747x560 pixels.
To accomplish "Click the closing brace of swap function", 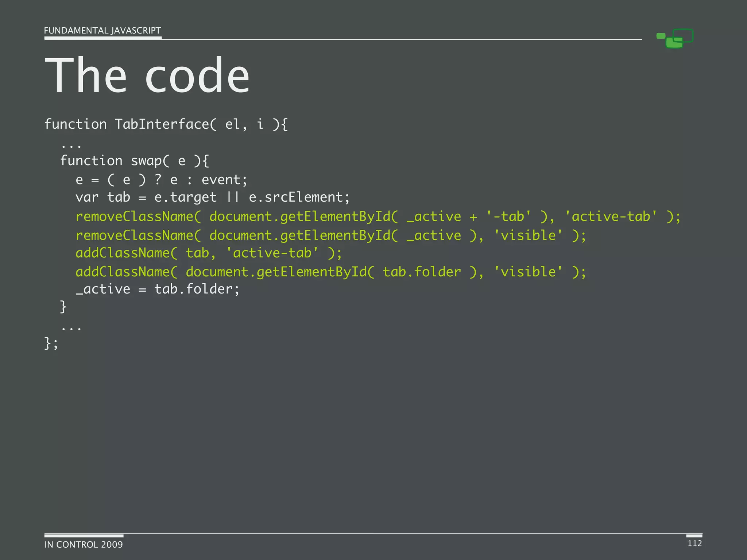I will point(63,307).
